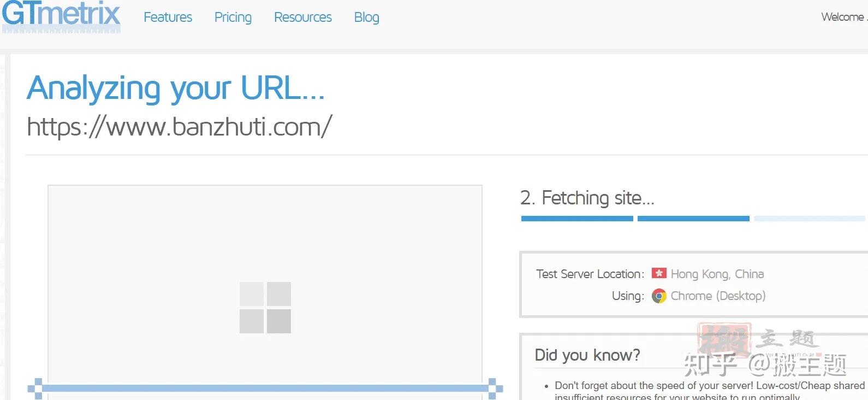Click the Chrome (Desktop) browser label
868x400 pixels.
tap(718, 296)
